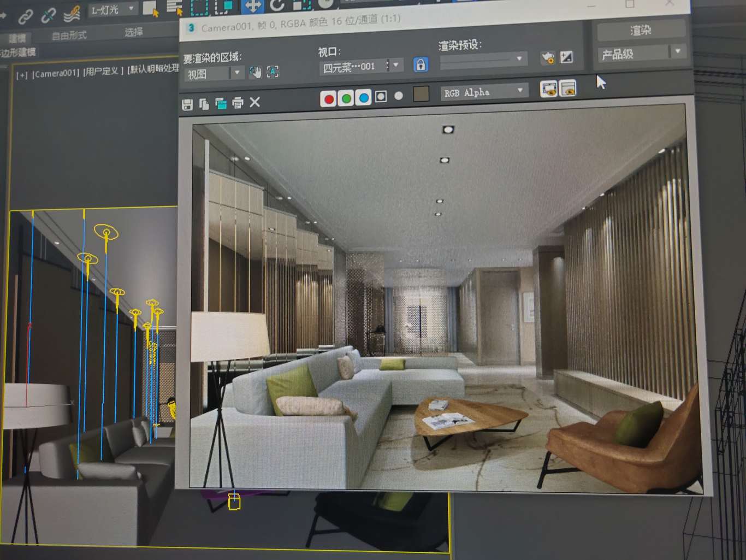746x560 pixels.
Task: Toggle the UI Overlays icon
Action: click(548, 89)
